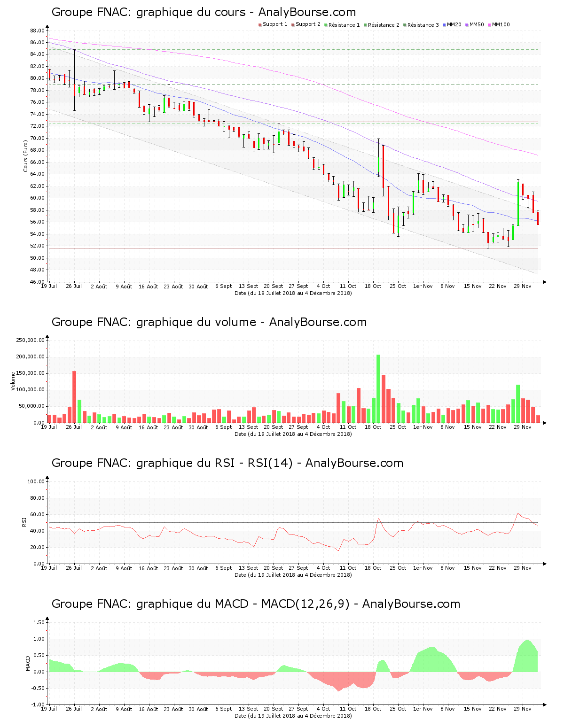This screenshot has height=728, width=564.
Task: Click the tall red volume bar at 26 Juil
Action: (x=74, y=397)
